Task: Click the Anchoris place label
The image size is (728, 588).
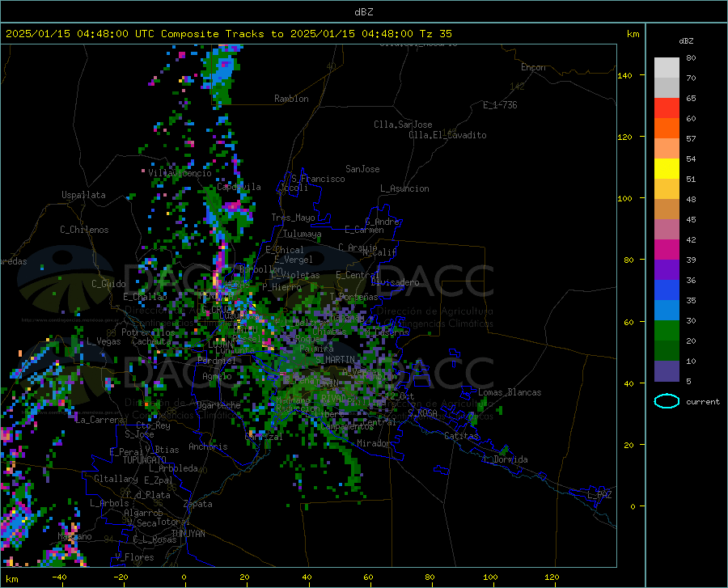Action: 208,446
